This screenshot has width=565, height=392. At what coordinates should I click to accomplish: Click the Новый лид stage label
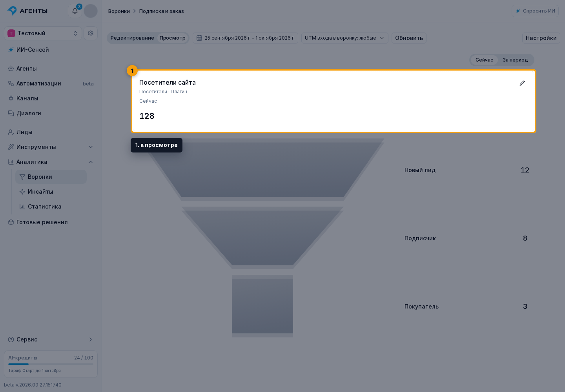click(x=420, y=170)
